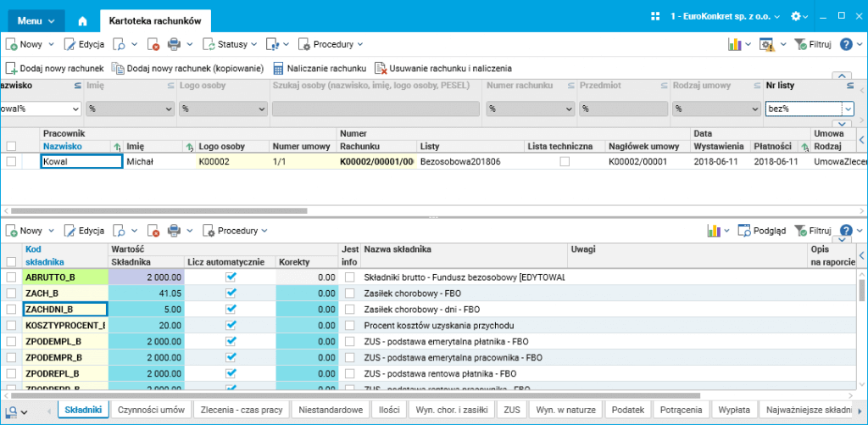The image size is (868, 425).
Task: Click the Naliczanie rachunku calculator icon
Action: (278, 68)
